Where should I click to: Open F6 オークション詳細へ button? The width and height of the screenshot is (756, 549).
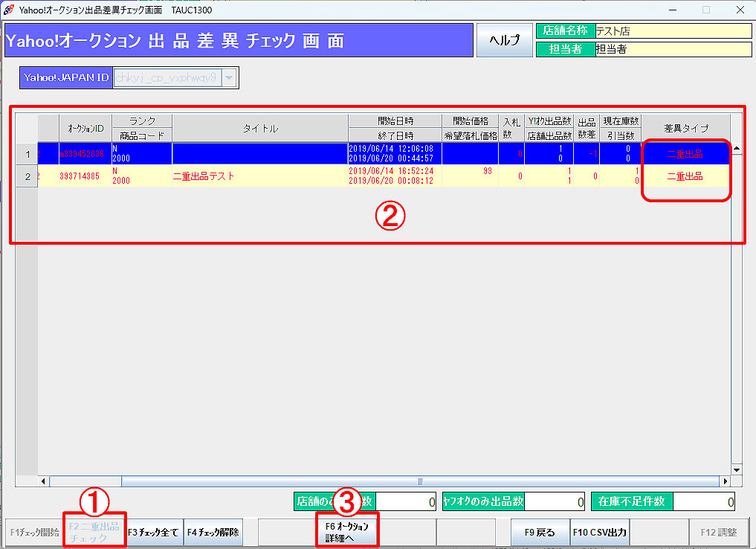point(346,532)
